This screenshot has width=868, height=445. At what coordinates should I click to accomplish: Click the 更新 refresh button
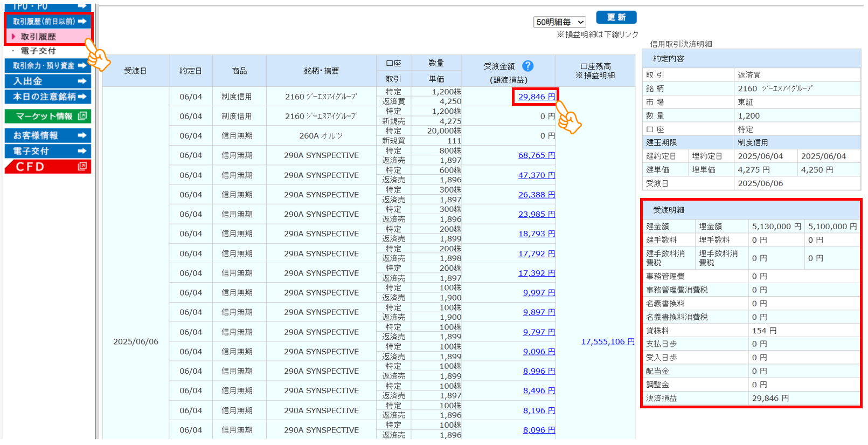point(616,17)
